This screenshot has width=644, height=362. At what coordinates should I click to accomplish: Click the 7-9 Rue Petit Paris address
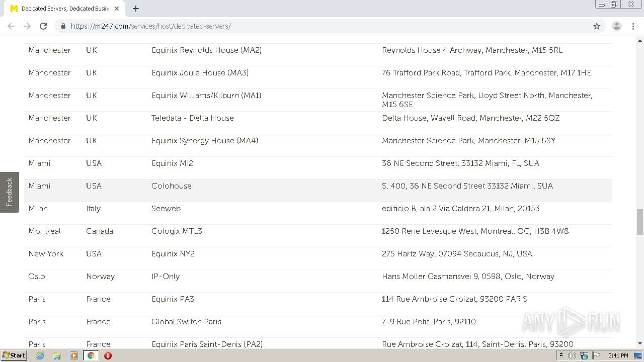429,322
